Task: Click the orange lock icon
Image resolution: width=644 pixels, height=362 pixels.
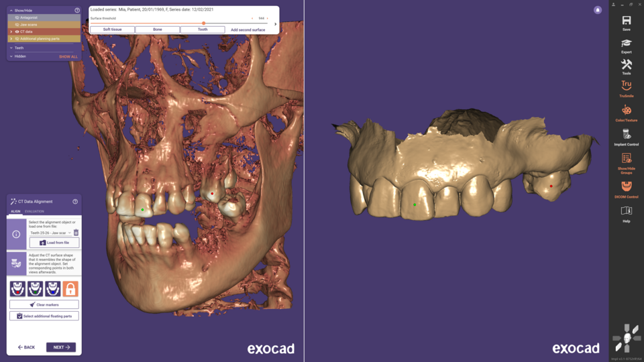Action: coord(70,289)
